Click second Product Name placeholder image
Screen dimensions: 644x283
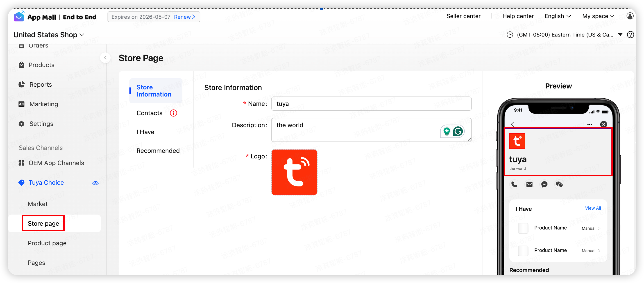tap(523, 251)
